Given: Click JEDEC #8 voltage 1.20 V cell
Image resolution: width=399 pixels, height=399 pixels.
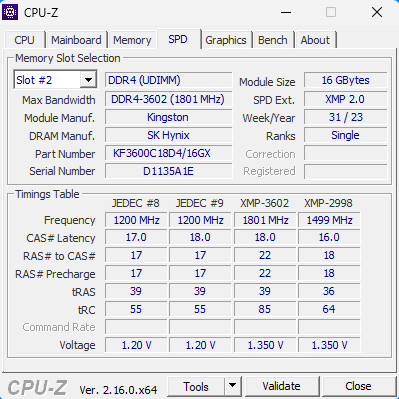Looking at the screenshot, I should (136, 345).
